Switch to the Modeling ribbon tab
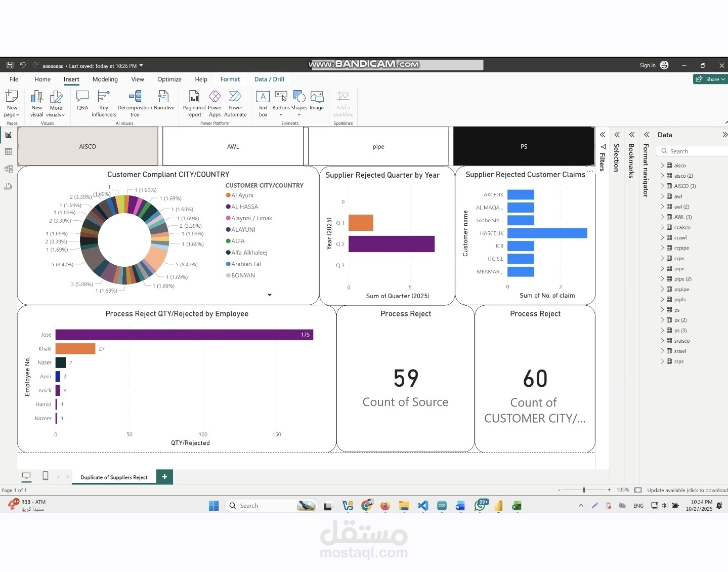 coord(105,79)
